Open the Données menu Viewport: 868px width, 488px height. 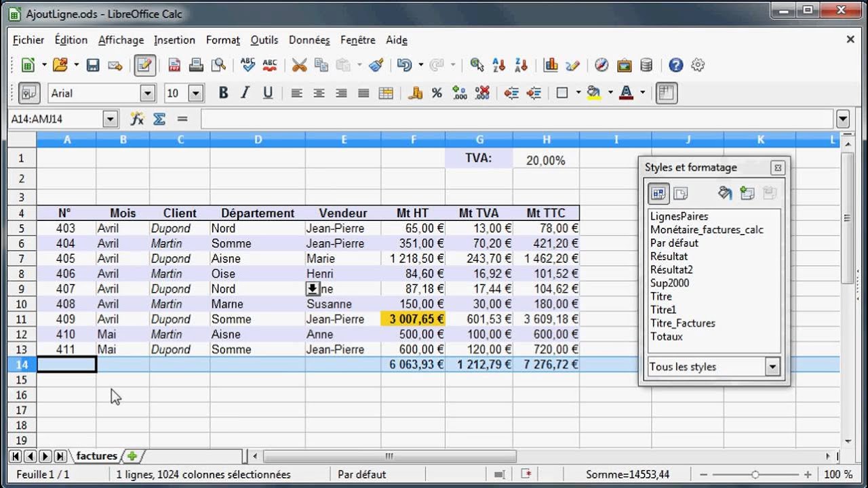pos(309,40)
